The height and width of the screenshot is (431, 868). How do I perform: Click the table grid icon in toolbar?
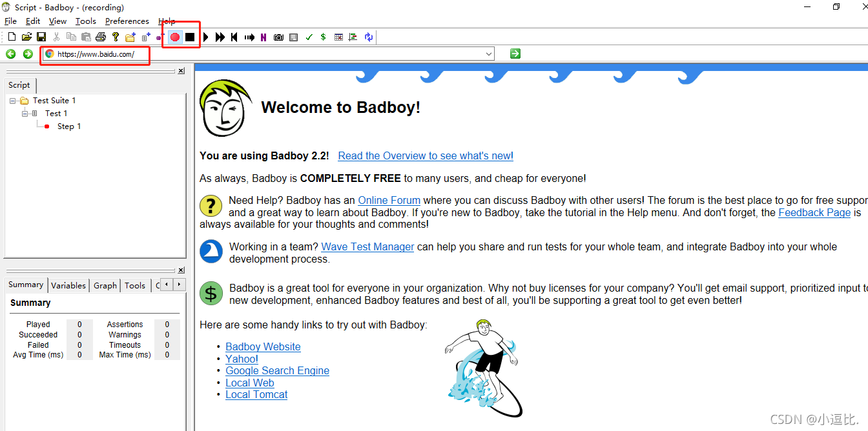(338, 37)
